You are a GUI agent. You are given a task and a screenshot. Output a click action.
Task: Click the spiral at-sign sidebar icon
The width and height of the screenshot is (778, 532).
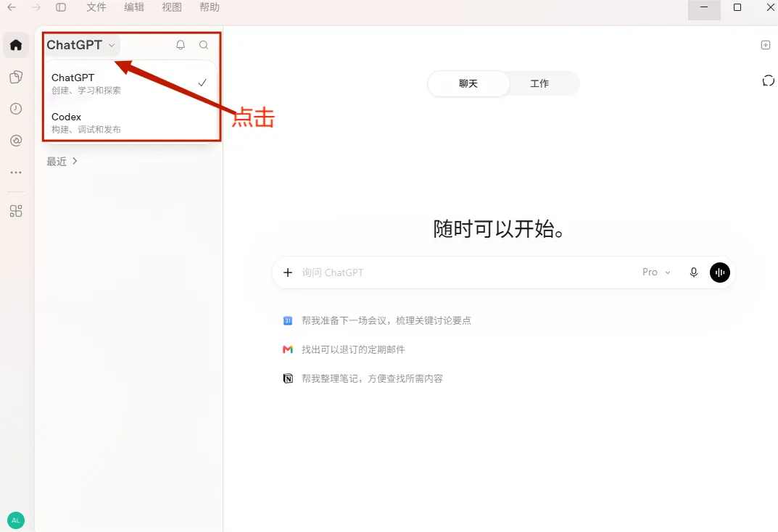(16, 141)
